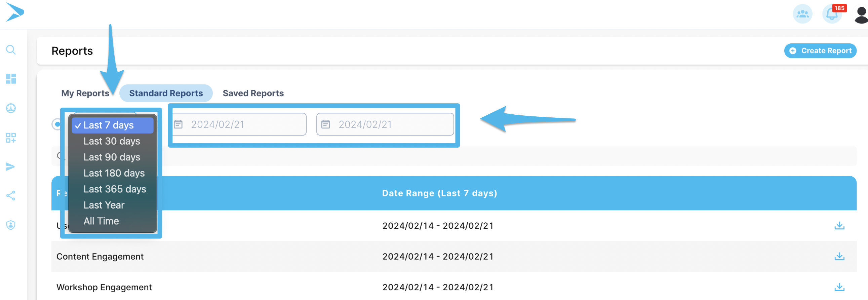The height and width of the screenshot is (300, 868).
Task: Click the start date input field
Action: (x=239, y=124)
